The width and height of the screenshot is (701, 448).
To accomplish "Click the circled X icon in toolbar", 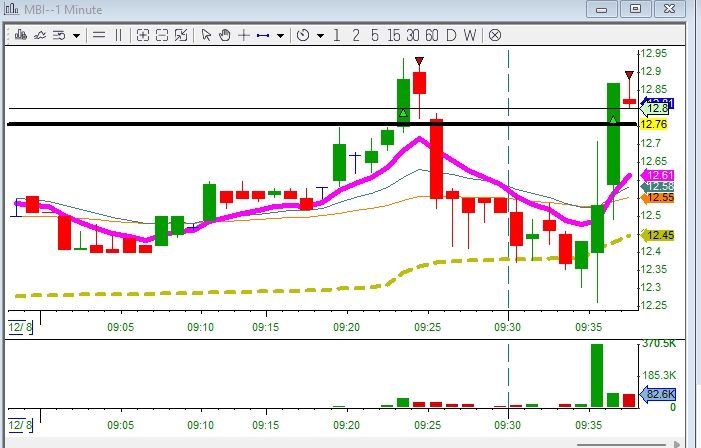I will pyautogui.click(x=495, y=35).
